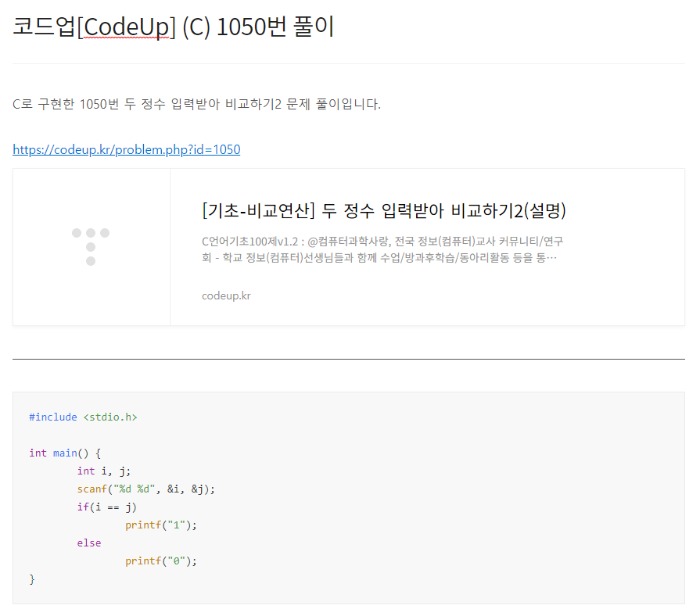Click the preview card description starting 'C언어기초100제v1.2'
The image size is (700, 616).
382,249
